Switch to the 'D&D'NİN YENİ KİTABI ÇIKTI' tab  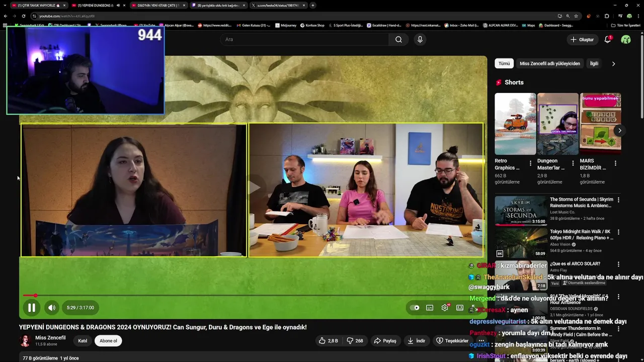pyautogui.click(x=158, y=5)
